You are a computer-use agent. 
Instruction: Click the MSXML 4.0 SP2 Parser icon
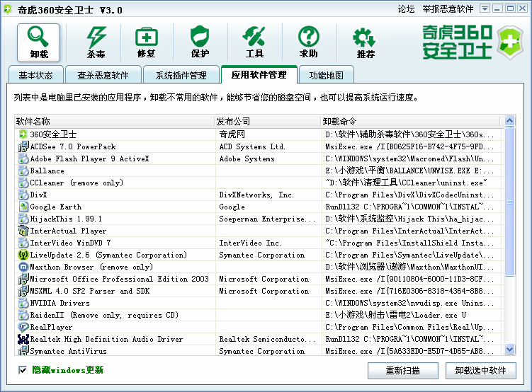point(23,291)
